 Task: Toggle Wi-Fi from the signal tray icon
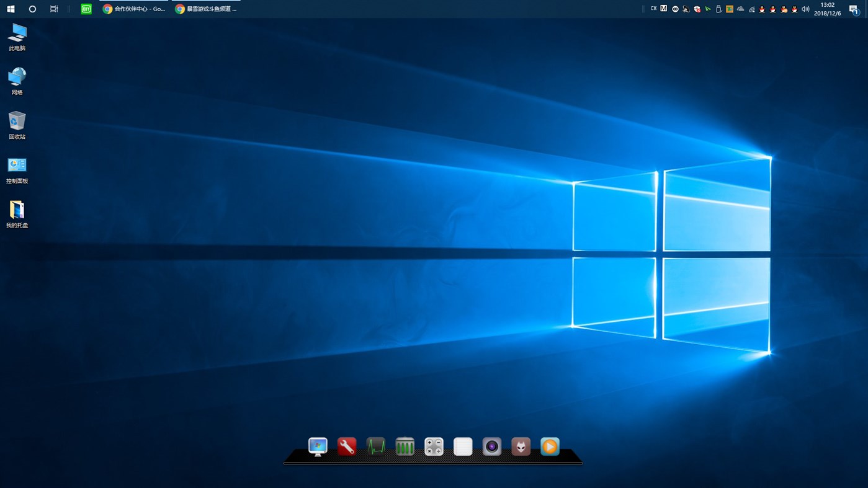[751, 9]
